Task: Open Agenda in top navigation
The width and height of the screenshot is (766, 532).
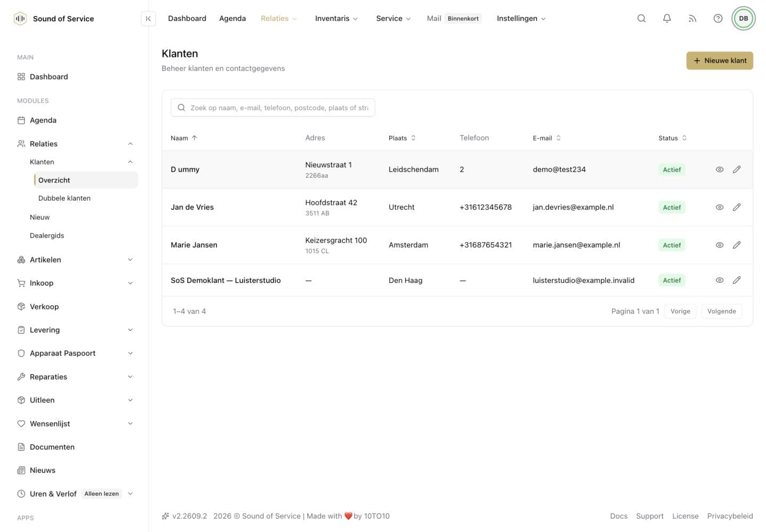Action: click(x=232, y=19)
